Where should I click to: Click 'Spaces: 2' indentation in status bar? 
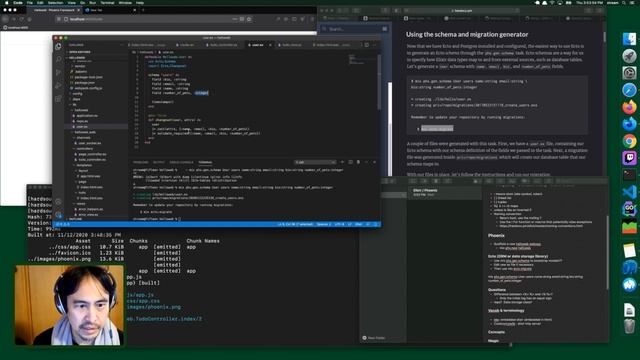[323, 224]
